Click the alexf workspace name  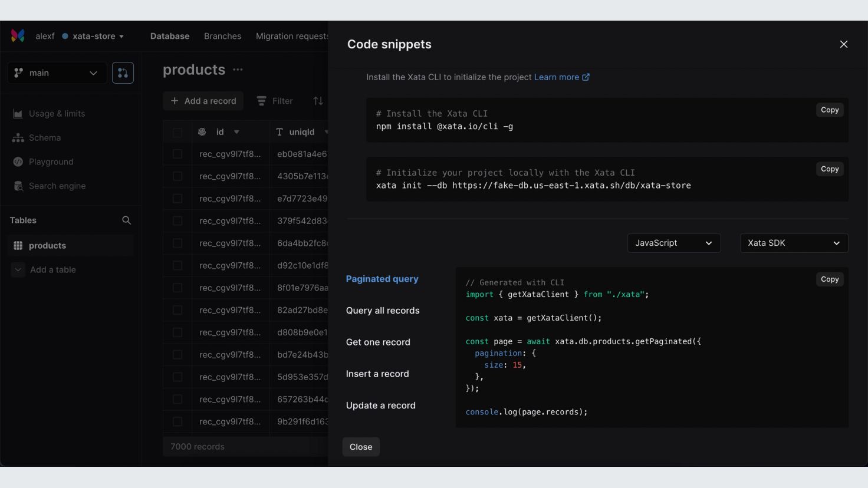pos(45,36)
